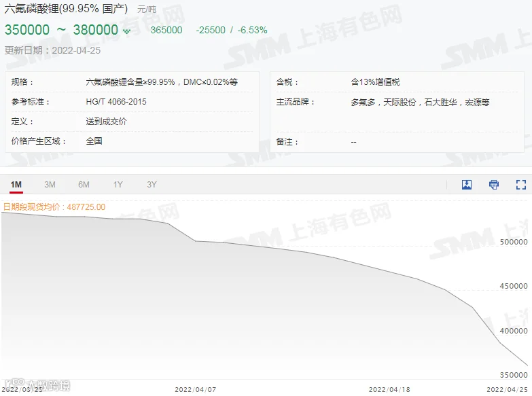
Task: Click the period average 487725.00 label
Action: (54, 207)
